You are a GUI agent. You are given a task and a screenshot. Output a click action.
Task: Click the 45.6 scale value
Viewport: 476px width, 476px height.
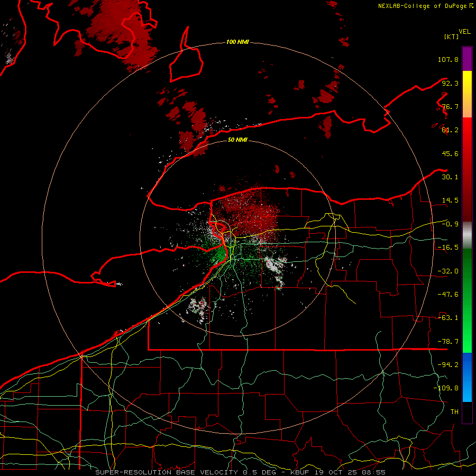click(450, 153)
